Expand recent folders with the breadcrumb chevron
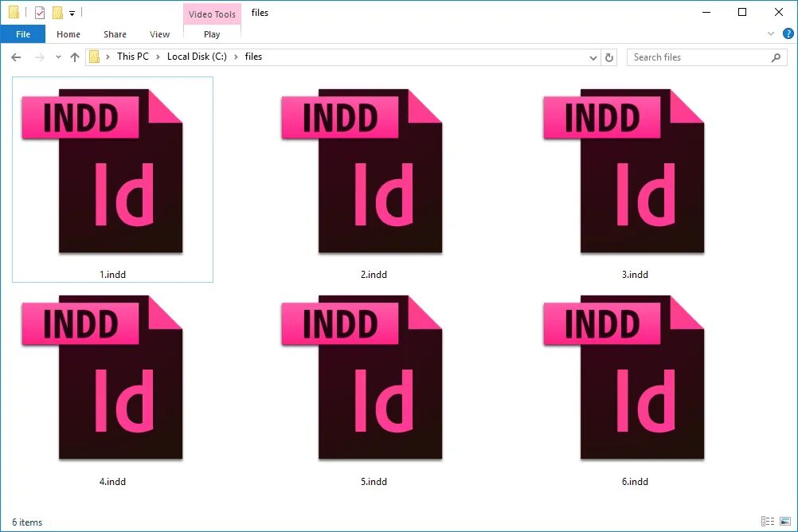The width and height of the screenshot is (798, 532). click(57, 57)
